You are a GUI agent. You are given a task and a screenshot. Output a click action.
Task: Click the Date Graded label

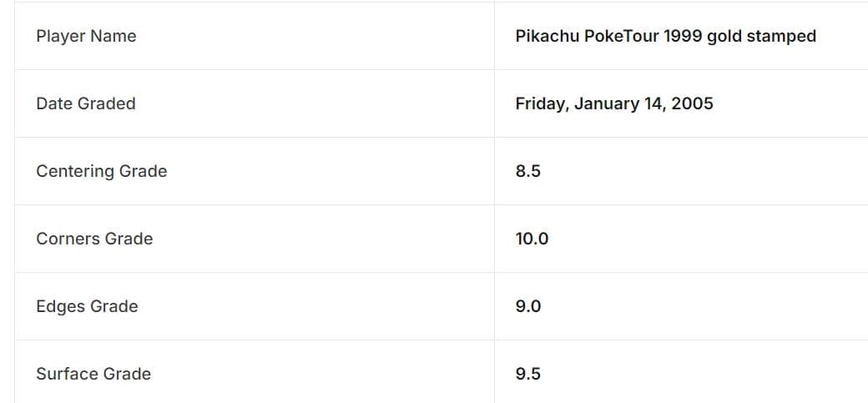(85, 103)
